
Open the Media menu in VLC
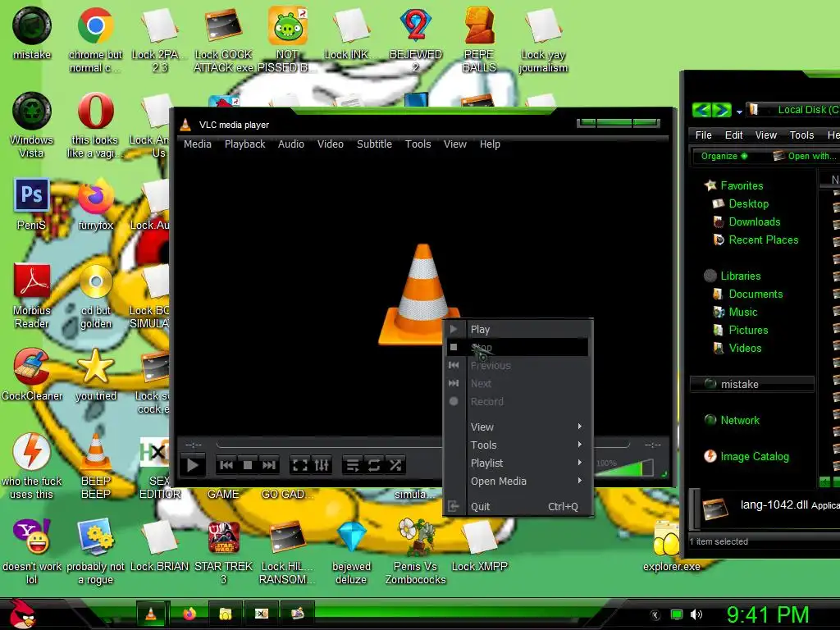pos(197,144)
